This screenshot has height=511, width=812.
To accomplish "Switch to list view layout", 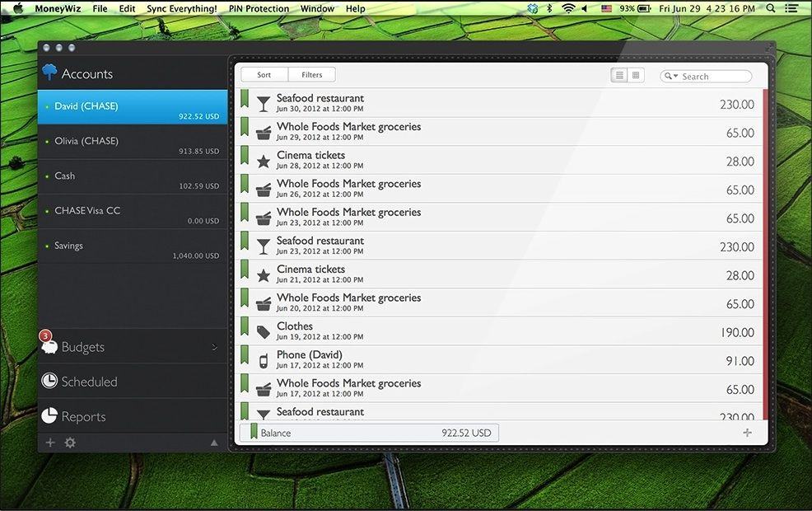I will 619,76.
